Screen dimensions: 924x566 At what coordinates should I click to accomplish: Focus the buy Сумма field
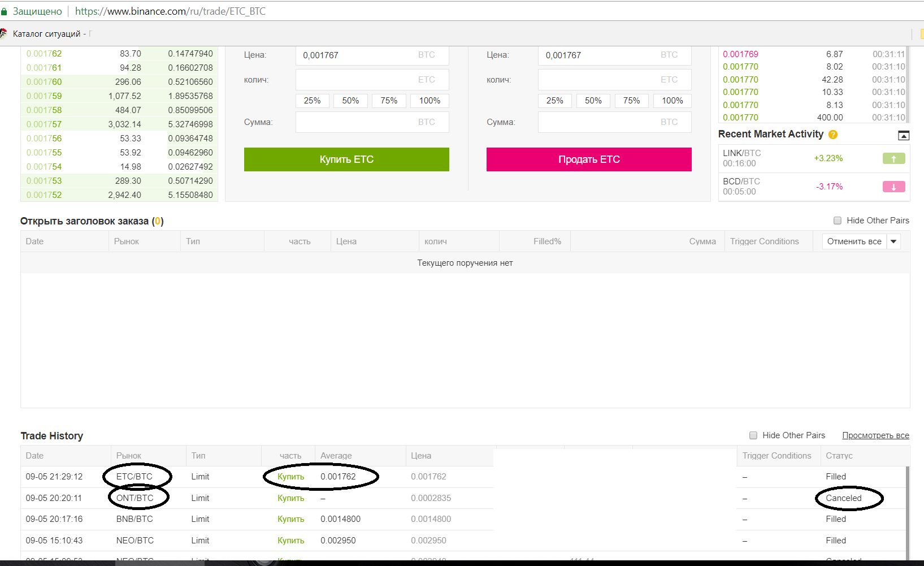coord(372,122)
